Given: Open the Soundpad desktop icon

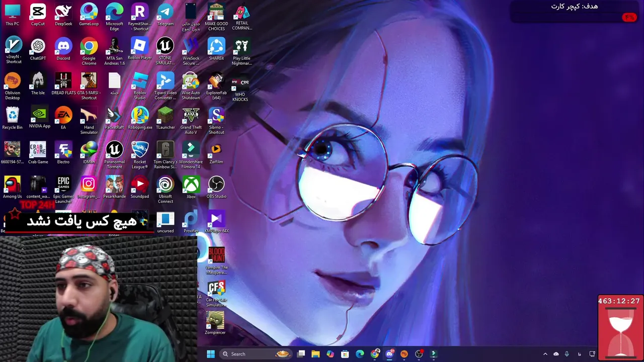Looking at the screenshot, I should [139, 188].
